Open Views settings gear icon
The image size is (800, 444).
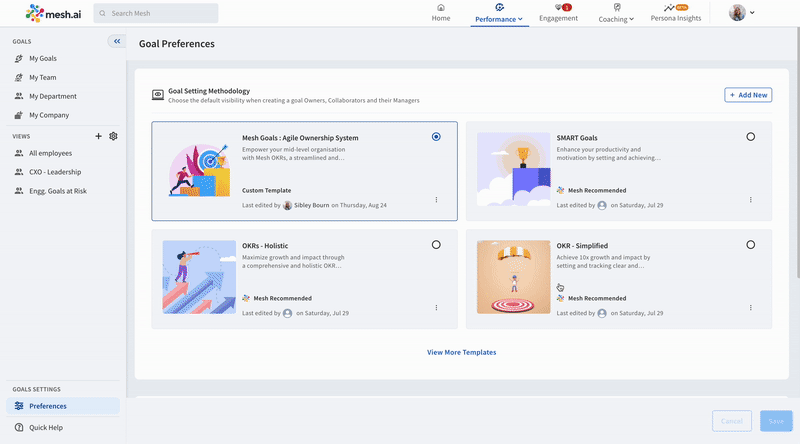[x=113, y=136]
